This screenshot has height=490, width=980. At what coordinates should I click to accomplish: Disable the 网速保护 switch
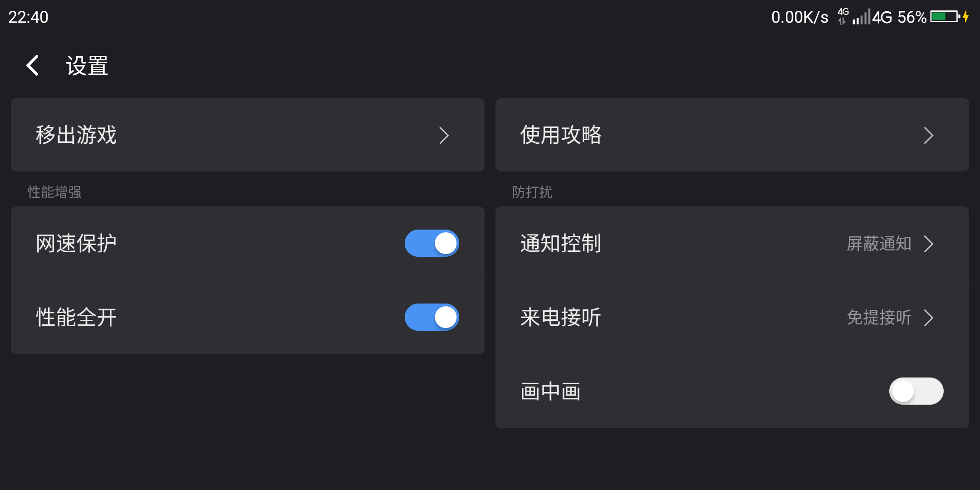click(431, 243)
